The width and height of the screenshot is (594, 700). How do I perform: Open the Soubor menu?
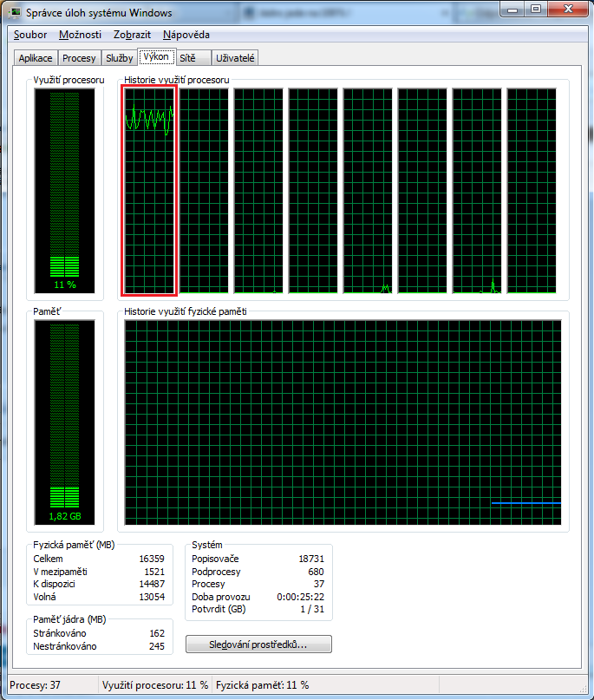click(x=30, y=35)
